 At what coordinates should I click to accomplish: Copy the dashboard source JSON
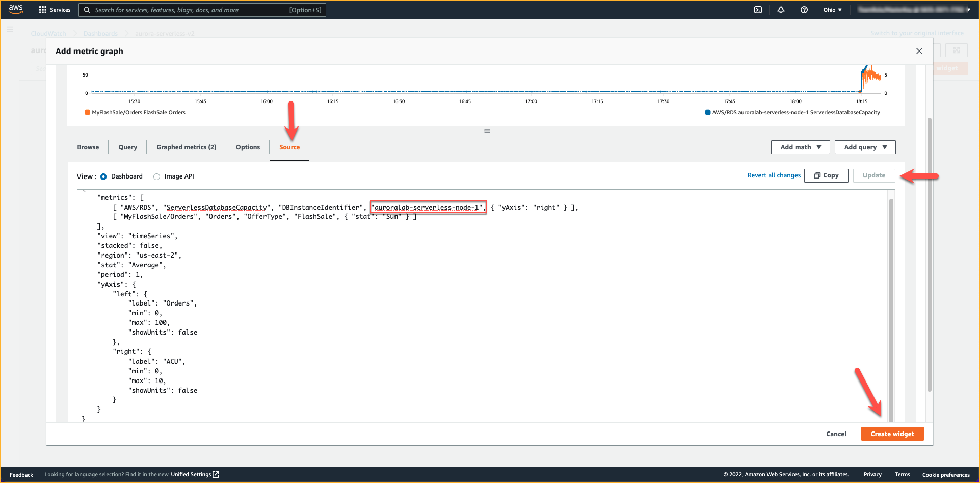click(826, 175)
